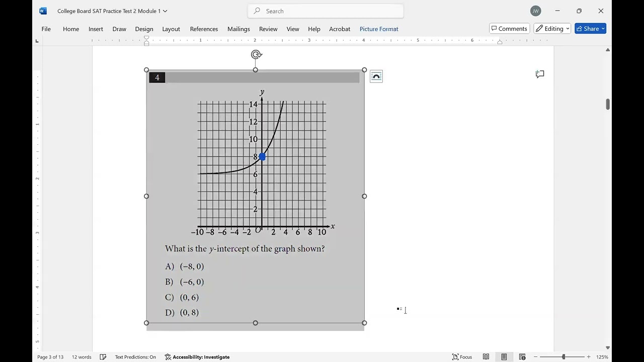644x362 pixels.
Task: Open the Help tab
Action: [x=314, y=29]
